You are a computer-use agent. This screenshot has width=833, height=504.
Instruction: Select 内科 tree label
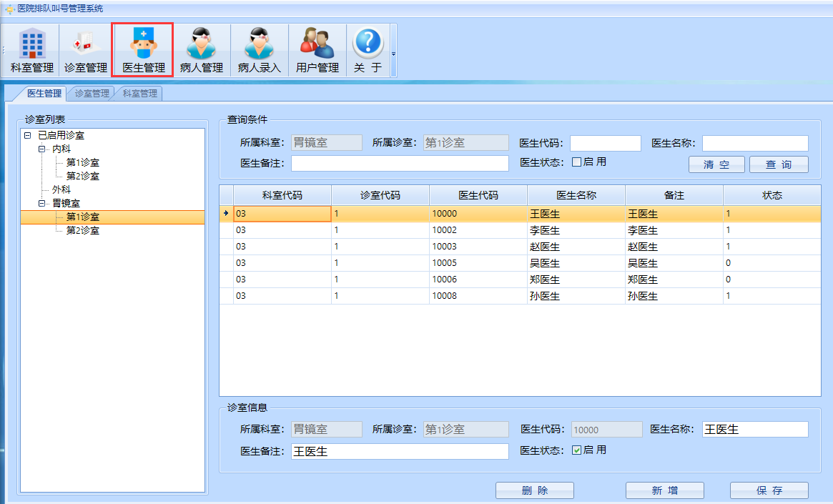[61, 149]
